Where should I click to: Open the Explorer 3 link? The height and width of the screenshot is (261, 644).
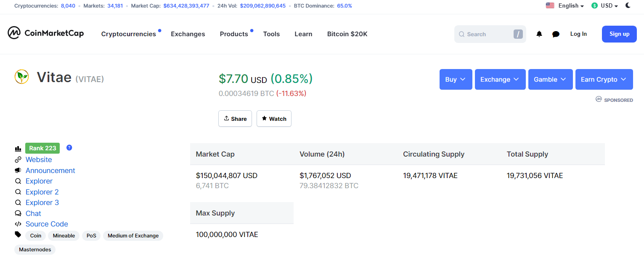(x=42, y=202)
